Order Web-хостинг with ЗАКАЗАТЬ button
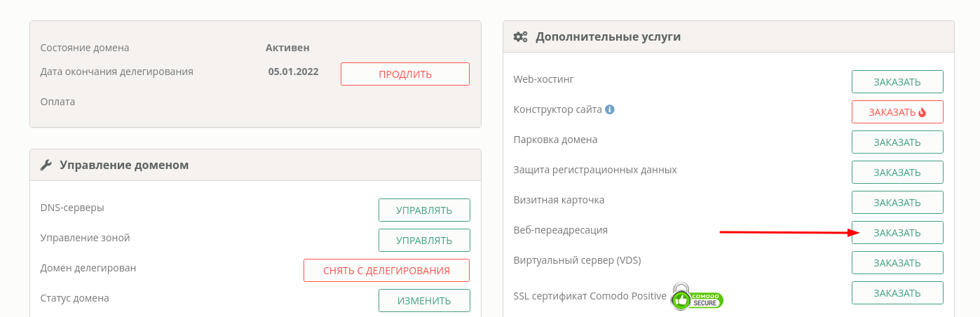Viewport: 980px width, 317px height. [897, 82]
